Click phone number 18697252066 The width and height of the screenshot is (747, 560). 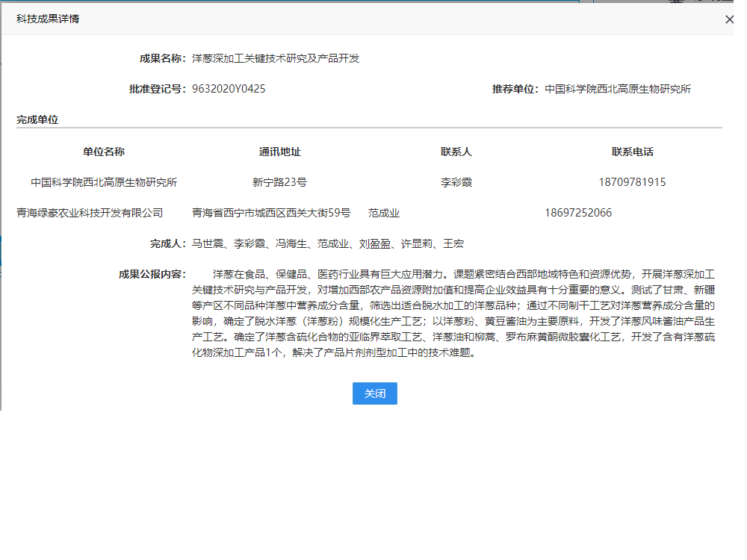click(x=578, y=213)
